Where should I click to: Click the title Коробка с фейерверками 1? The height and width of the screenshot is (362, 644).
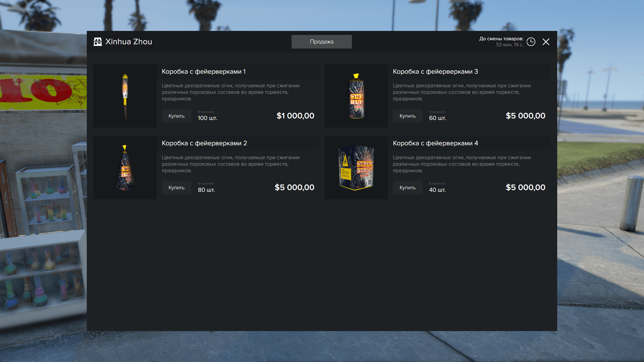[x=204, y=72]
